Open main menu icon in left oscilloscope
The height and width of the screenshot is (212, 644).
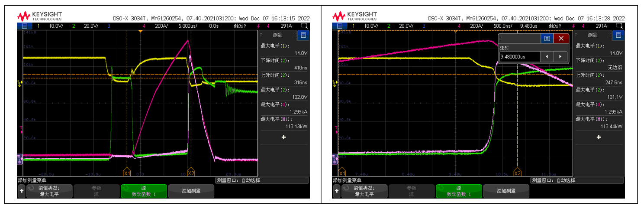point(22,26)
